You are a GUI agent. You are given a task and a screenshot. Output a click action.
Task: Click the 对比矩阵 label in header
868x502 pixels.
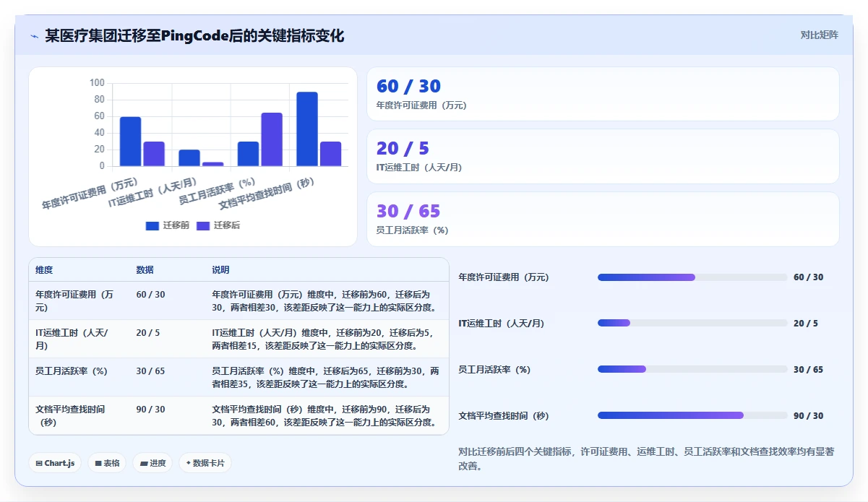click(x=819, y=35)
